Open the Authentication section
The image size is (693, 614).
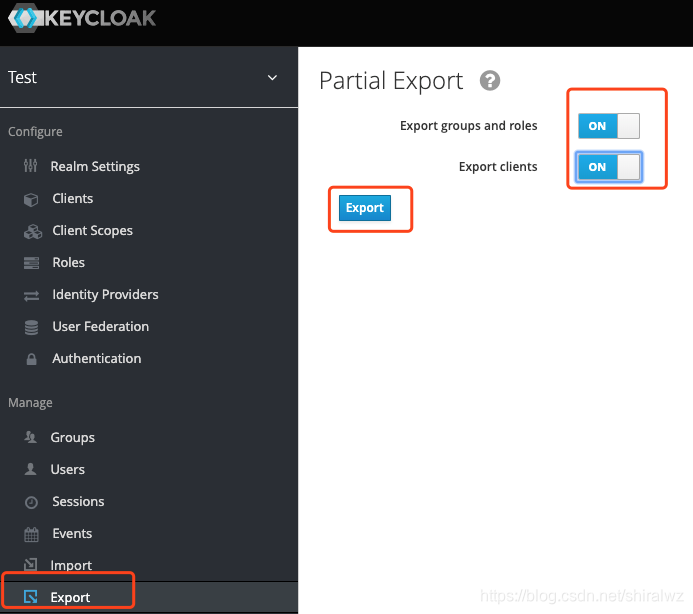(97, 358)
